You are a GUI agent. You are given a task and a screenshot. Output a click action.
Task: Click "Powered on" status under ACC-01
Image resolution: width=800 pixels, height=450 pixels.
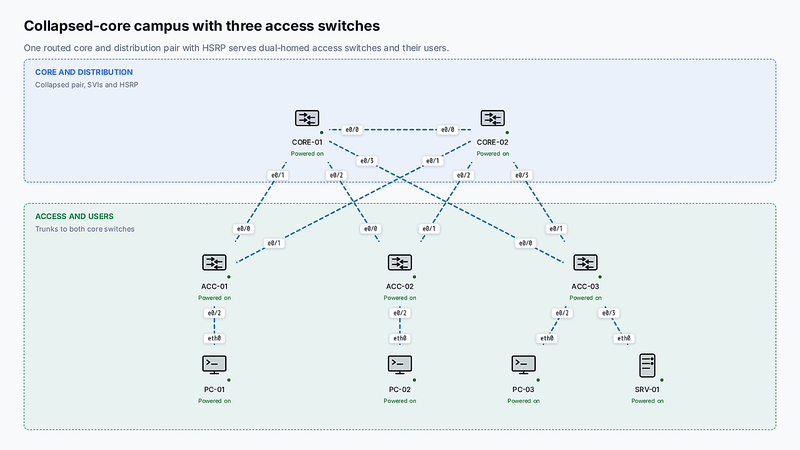tap(214, 298)
